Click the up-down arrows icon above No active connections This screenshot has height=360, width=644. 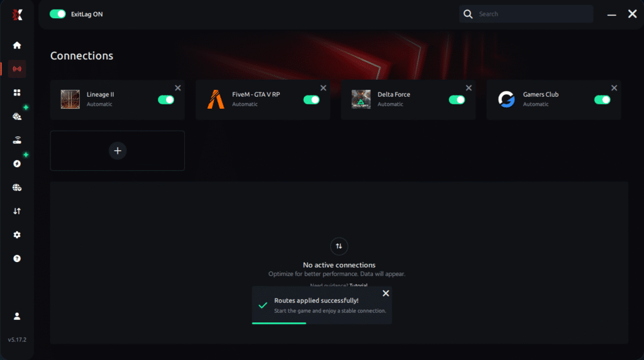pyautogui.click(x=339, y=246)
